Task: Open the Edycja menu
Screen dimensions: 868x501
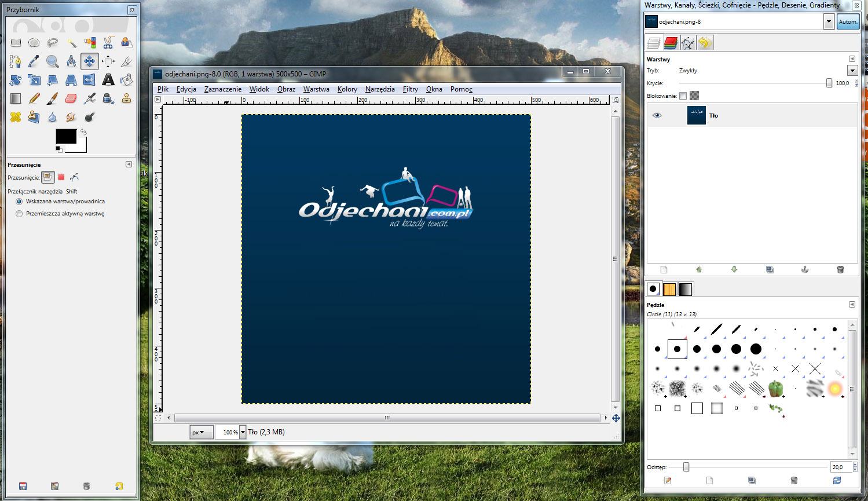Action: click(x=186, y=89)
